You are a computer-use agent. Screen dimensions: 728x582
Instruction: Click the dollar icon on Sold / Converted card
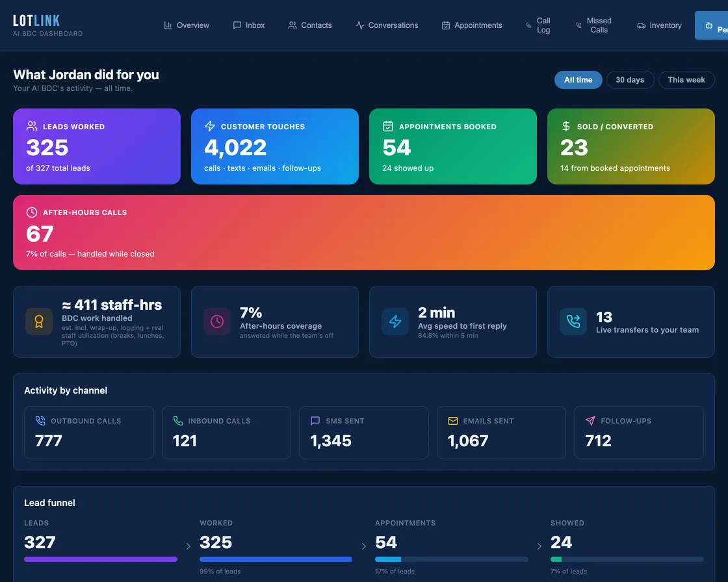[566, 126]
